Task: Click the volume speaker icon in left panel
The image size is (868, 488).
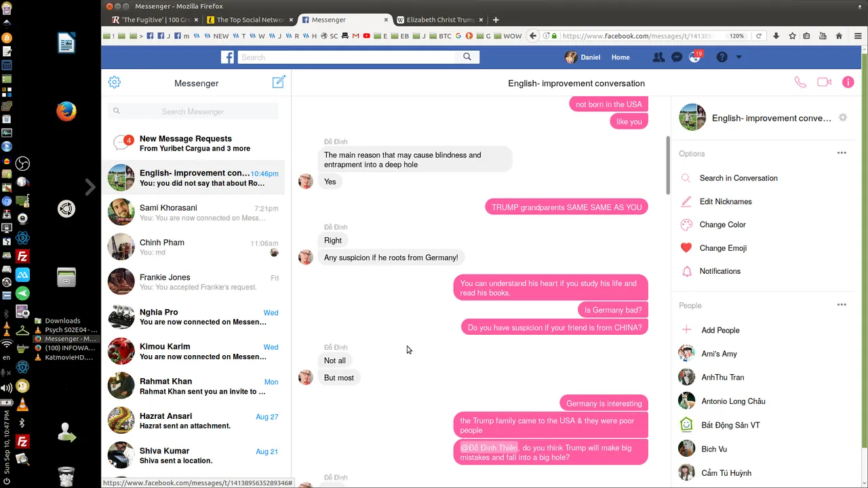Action: pyautogui.click(x=6, y=388)
